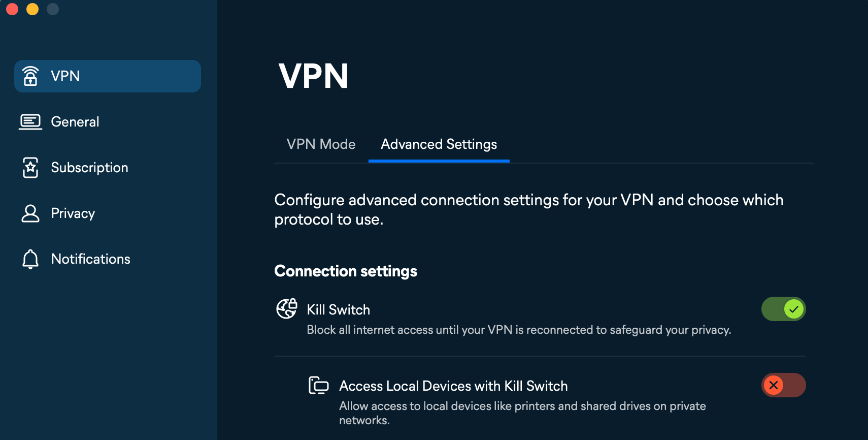868x440 pixels.
Task: Enable the Access Local Devices toggle
Action: [x=783, y=385]
